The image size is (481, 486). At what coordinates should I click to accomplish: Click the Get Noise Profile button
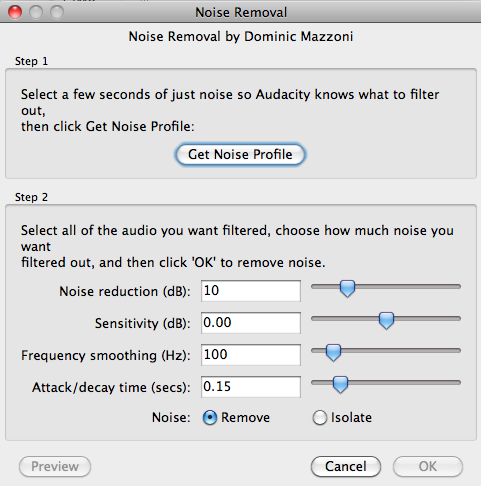click(x=240, y=154)
